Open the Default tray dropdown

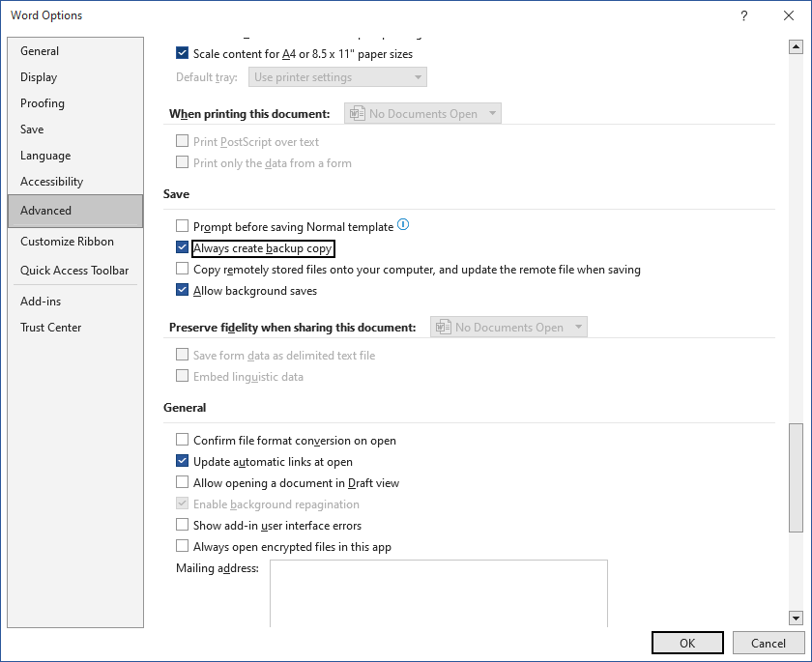[x=337, y=77]
